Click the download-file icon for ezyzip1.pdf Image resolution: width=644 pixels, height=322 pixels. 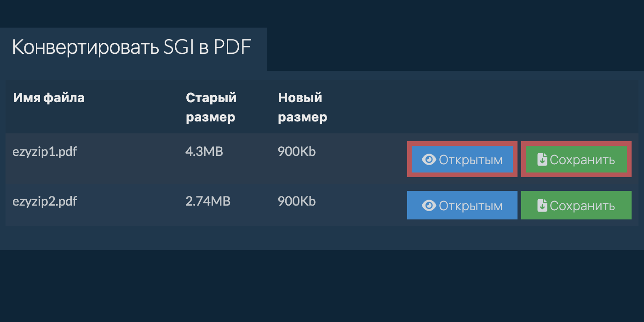542,160
